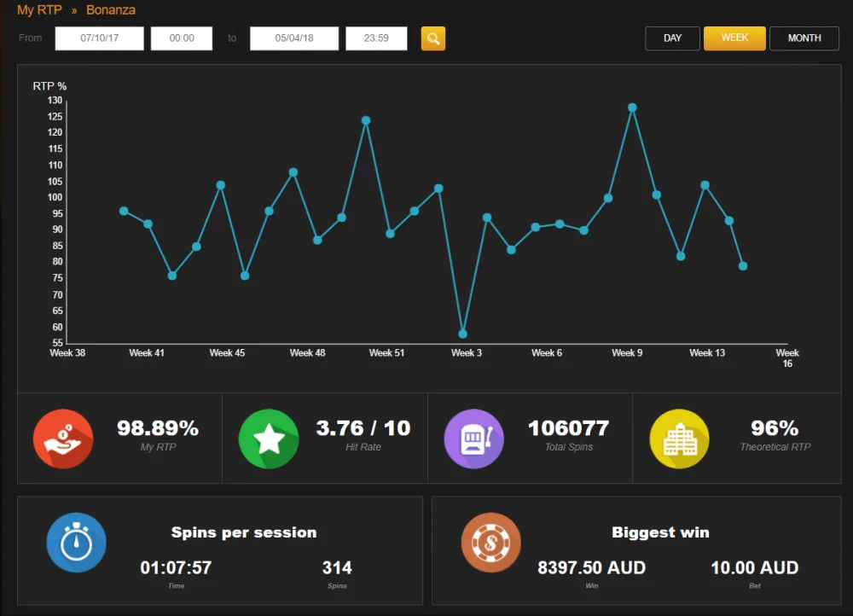The height and width of the screenshot is (616, 853).
Task: Click the purple Total Spins slot machine icon
Action: [x=473, y=439]
